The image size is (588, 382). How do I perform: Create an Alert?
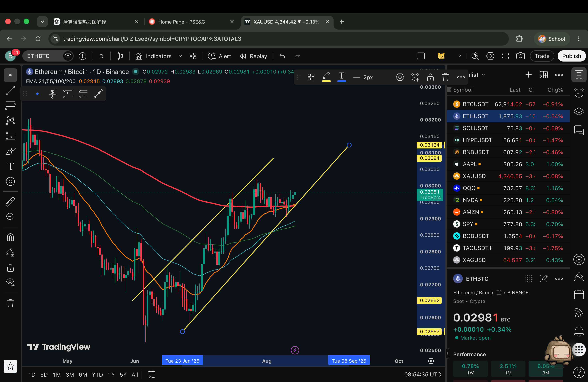click(219, 56)
